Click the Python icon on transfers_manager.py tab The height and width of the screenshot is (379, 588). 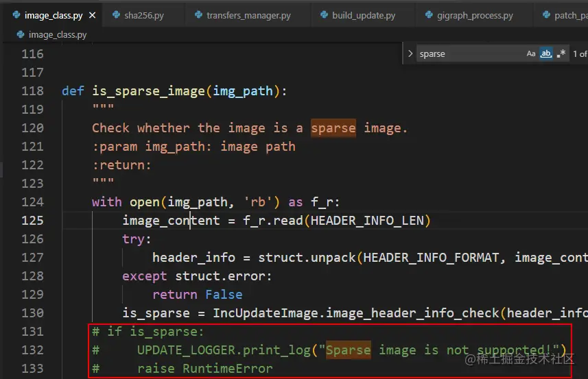point(198,15)
